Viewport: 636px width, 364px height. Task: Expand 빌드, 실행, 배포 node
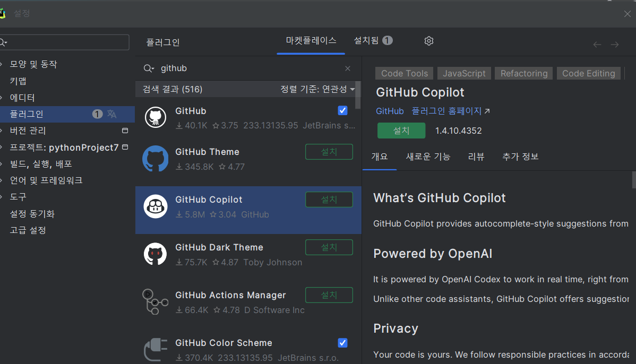tap(2, 164)
